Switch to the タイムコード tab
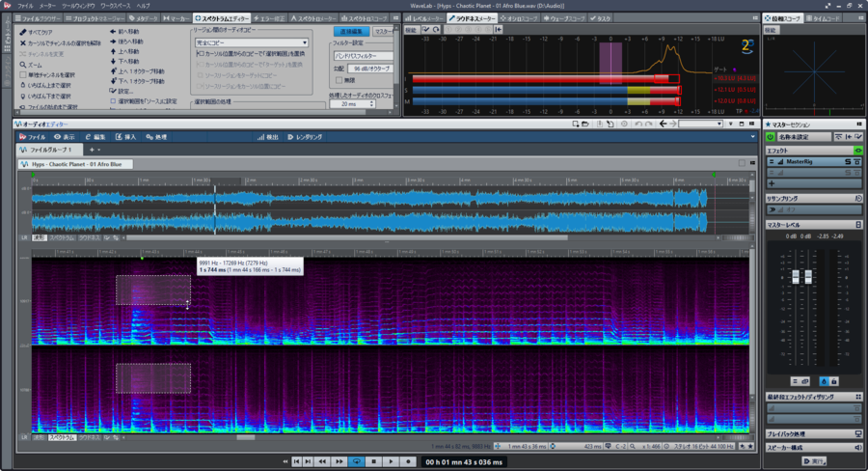 [823, 18]
